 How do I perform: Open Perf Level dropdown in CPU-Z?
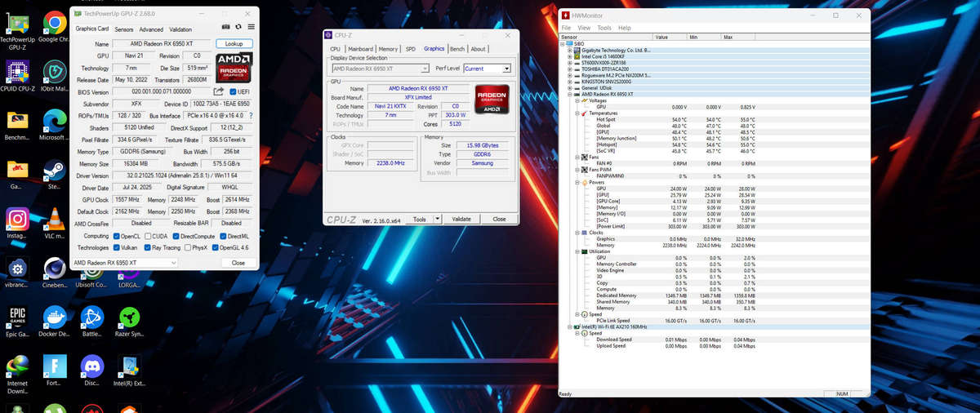click(487, 69)
